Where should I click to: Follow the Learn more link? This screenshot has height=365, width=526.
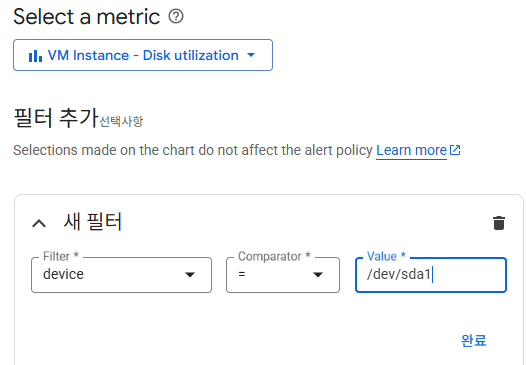[x=411, y=150]
